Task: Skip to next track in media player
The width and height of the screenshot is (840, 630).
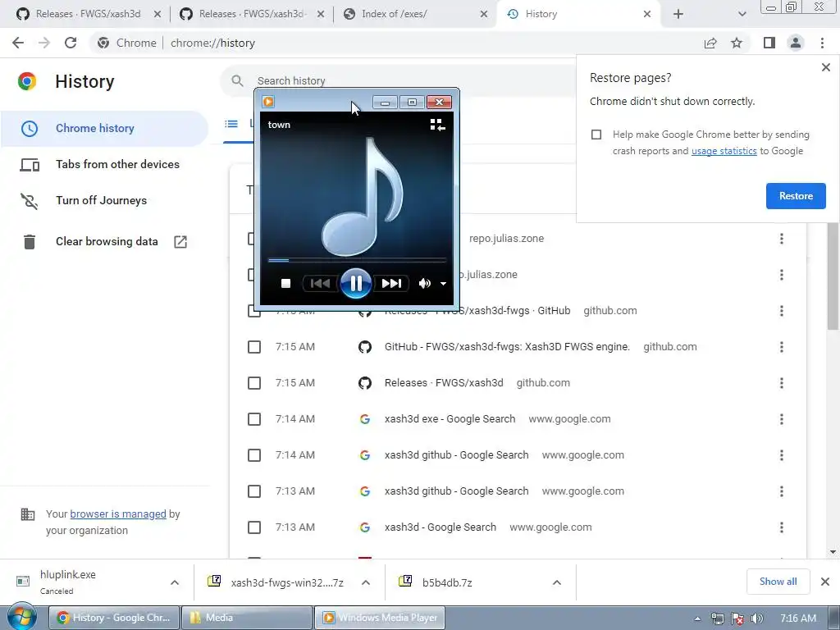Action: (x=391, y=283)
